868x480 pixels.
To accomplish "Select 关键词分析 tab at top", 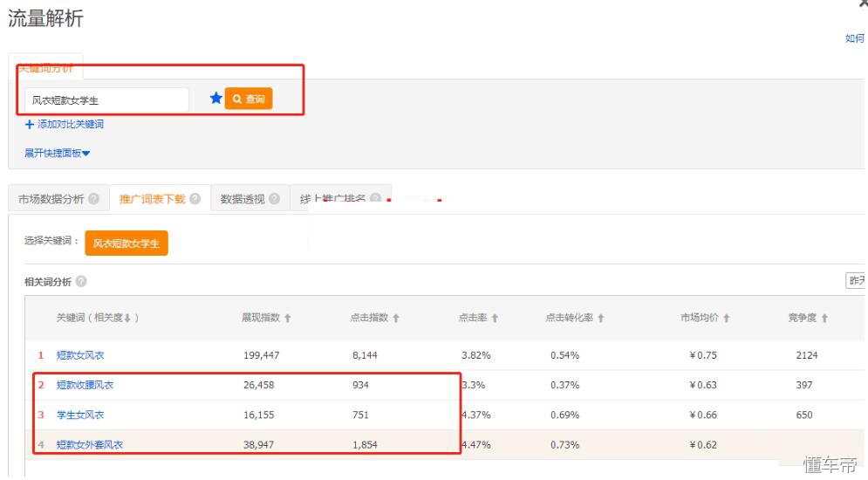I will pos(45,68).
